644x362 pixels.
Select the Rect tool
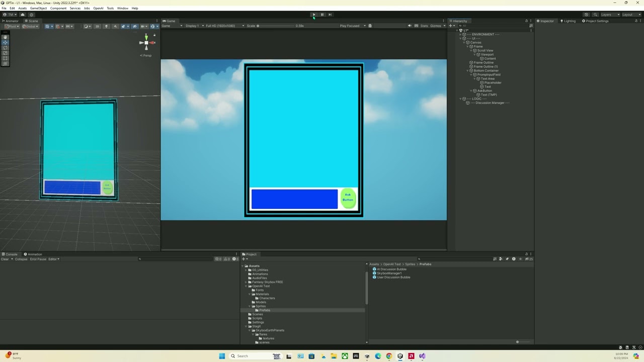point(5,58)
